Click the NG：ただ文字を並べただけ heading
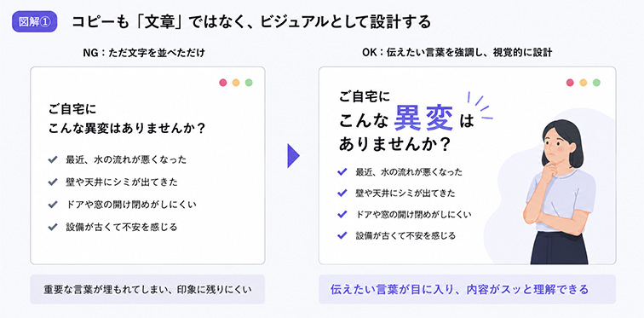 pos(143,53)
